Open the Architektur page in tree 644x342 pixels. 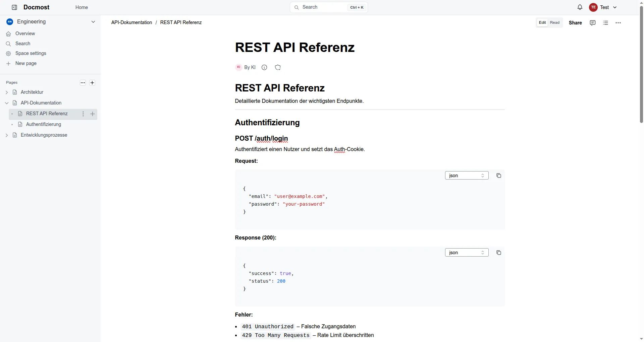[x=32, y=92]
